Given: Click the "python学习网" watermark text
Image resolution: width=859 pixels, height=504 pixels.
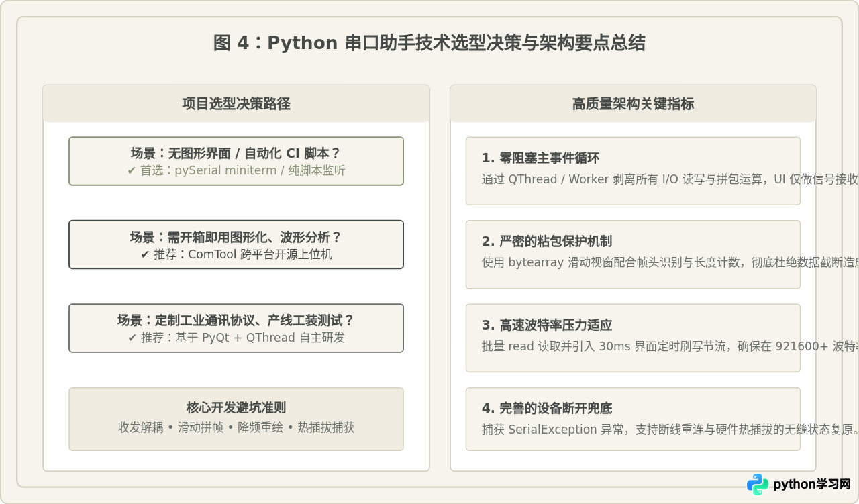Looking at the screenshot, I should pyautogui.click(x=812, y=485).
